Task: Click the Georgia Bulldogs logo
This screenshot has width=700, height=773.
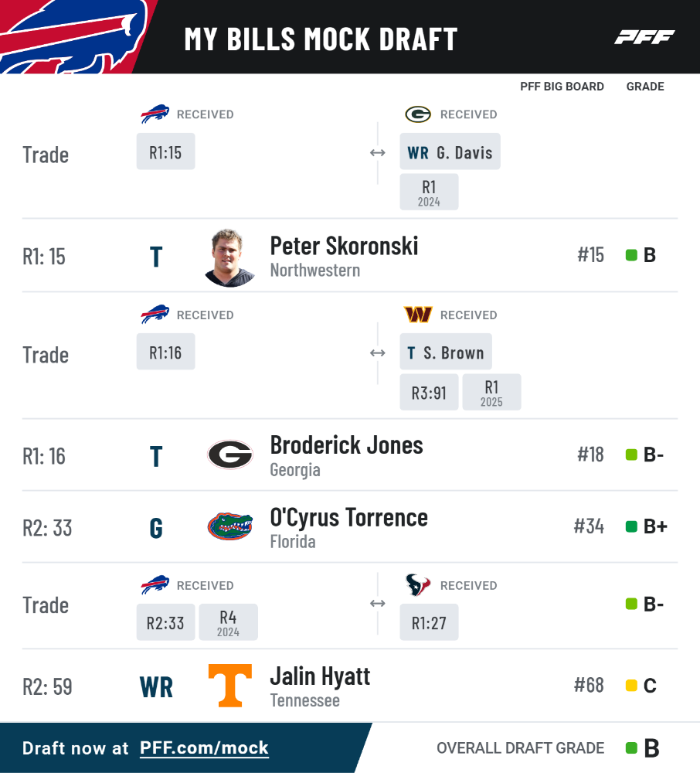Action: (x=230, y=455)
